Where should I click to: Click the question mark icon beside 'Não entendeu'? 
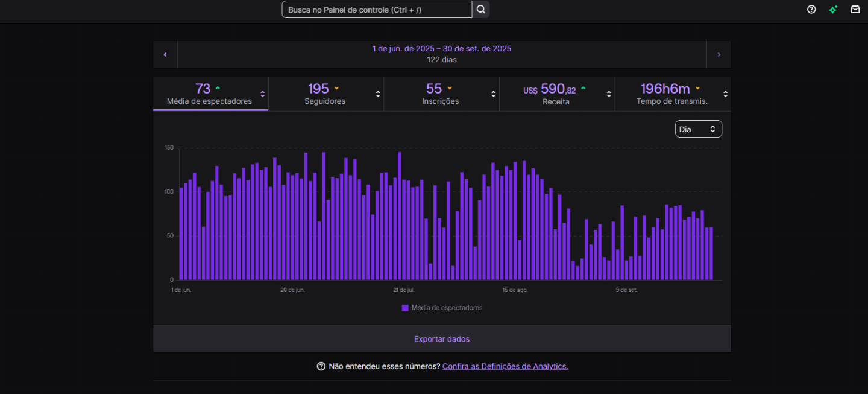point(321,366)
